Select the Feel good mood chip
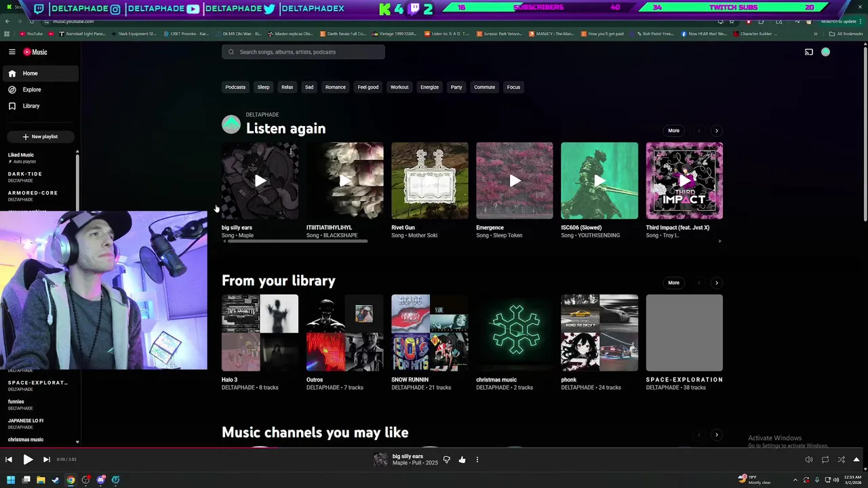The height and width of the screenshot is (488, 868). coord(368,87)
